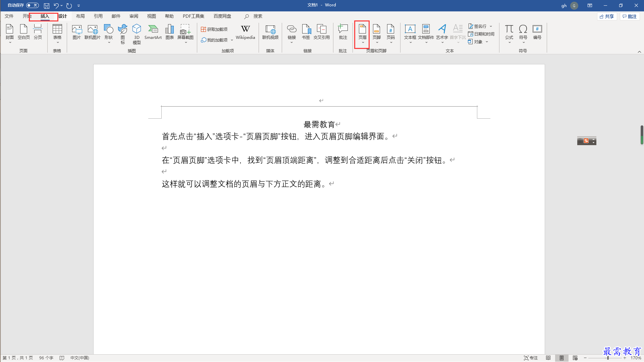Open the link (链接) menu
This screenshot has height=362, width=644.
coord(292,34)
